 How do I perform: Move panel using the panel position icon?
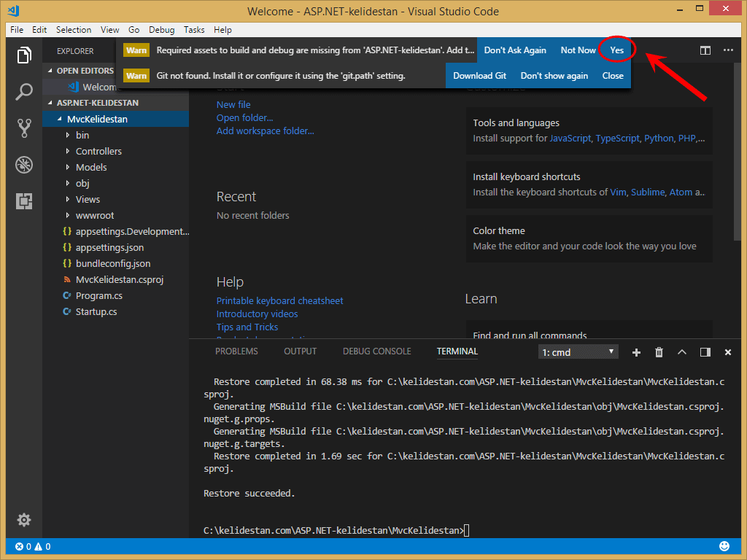click(705, 352)
